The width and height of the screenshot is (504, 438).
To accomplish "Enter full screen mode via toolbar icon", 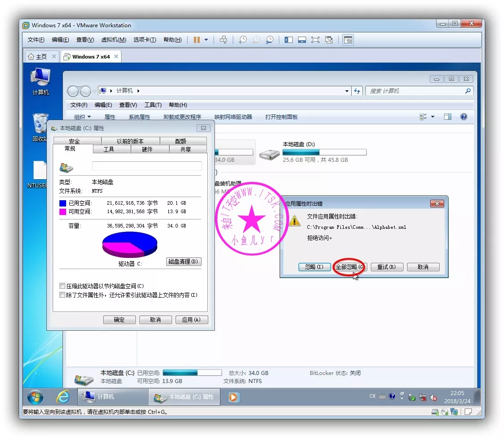I will (x=315, y=40).
